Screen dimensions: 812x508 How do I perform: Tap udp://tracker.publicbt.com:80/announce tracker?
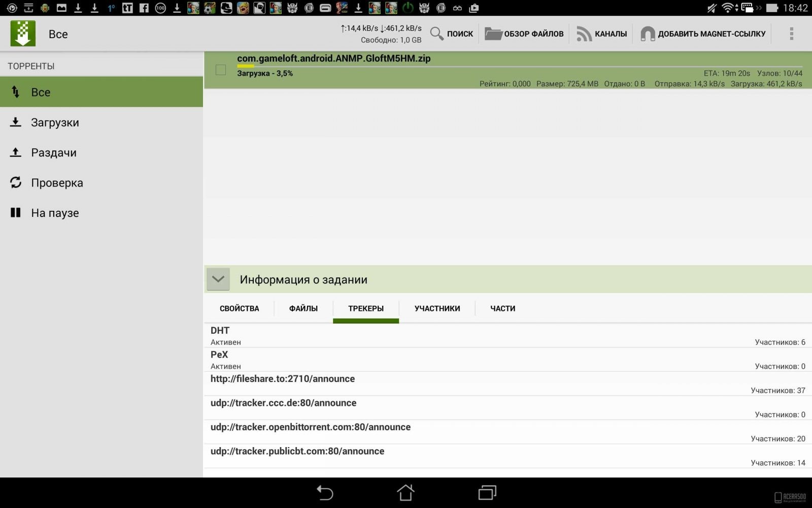pyautogui.click(x=507, y=456)
